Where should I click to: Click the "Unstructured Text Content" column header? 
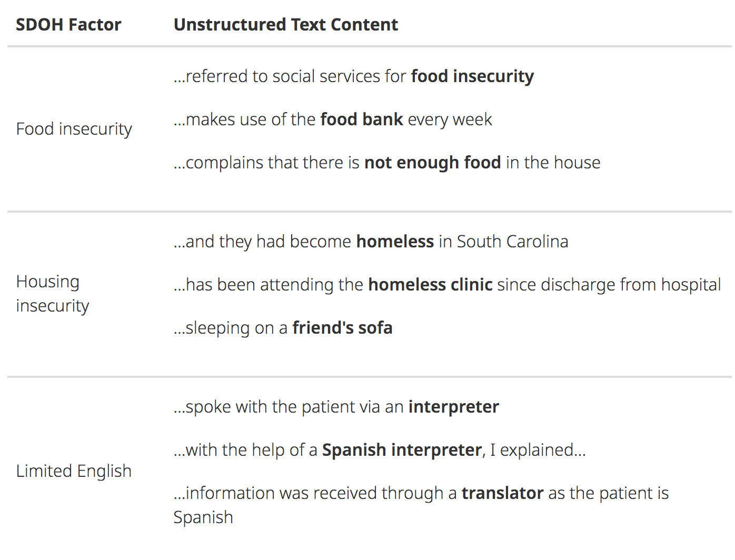point(285,25)
